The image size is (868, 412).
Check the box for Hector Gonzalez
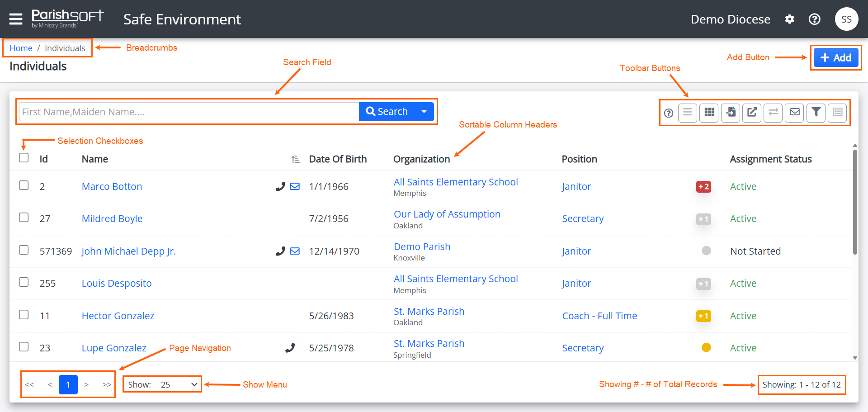(x=24, y=315)
